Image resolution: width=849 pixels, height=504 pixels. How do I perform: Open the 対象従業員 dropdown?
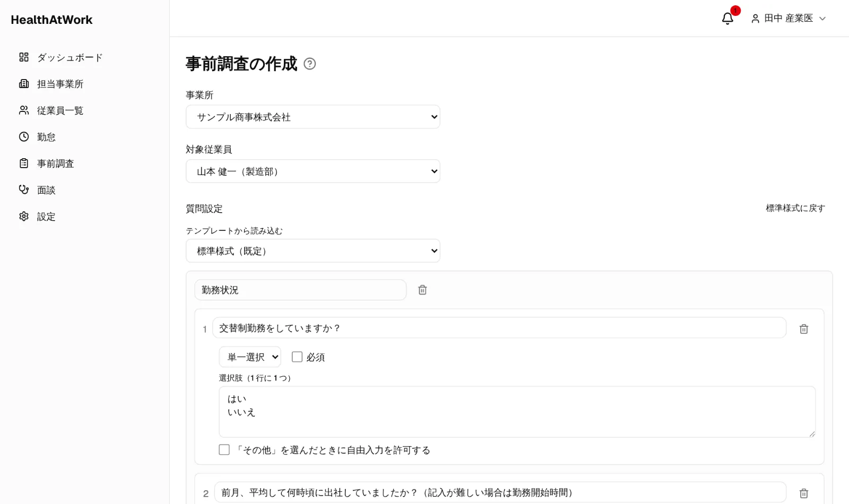point(313,171)
